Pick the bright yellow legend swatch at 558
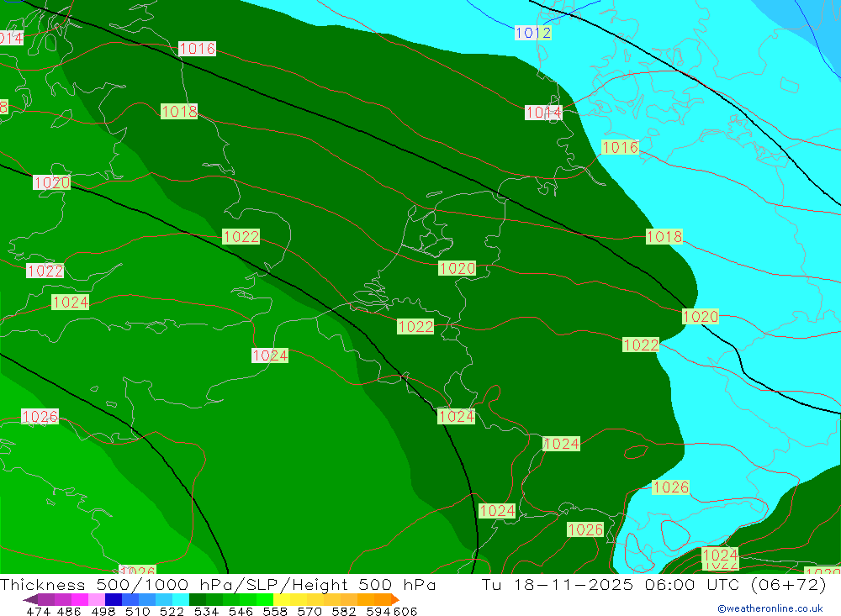This screenshot has width=841, height=616. point(282,599)
